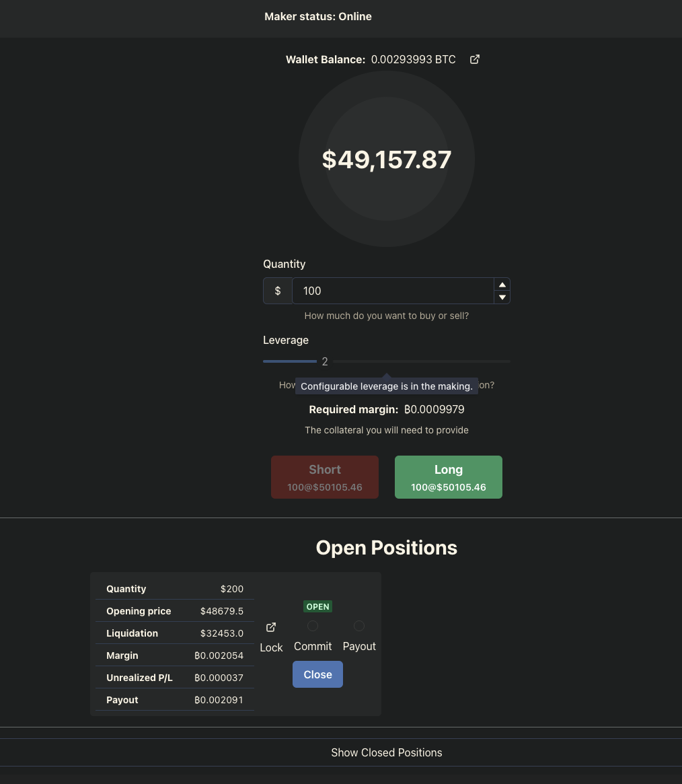Click the Required margin value ฿0.0009979

click(x=434, y=409)
